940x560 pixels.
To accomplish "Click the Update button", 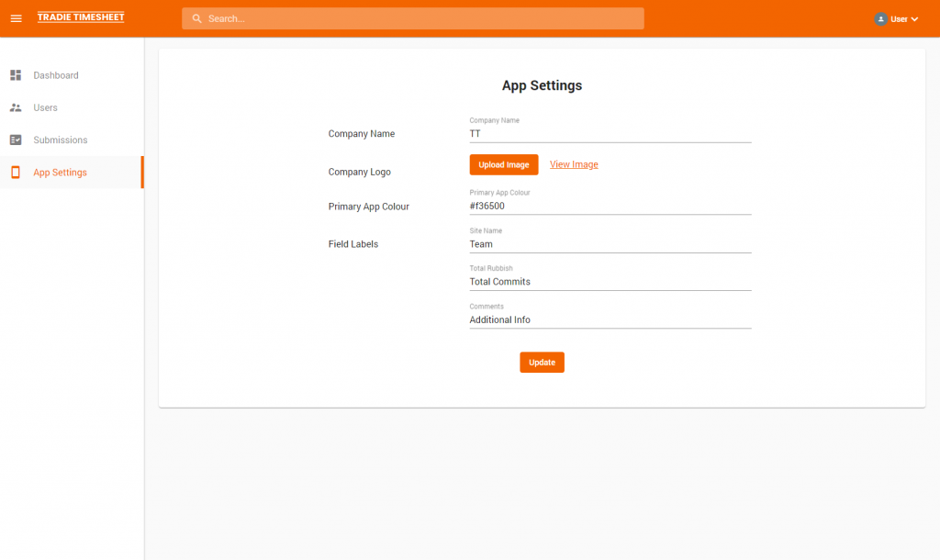I will tap(542, 362).
